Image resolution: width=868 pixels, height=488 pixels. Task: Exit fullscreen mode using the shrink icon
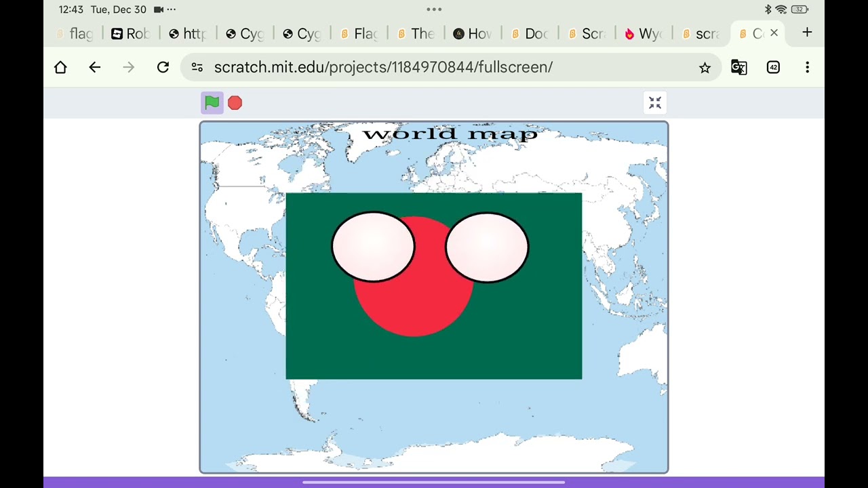(x=655, y=102)
